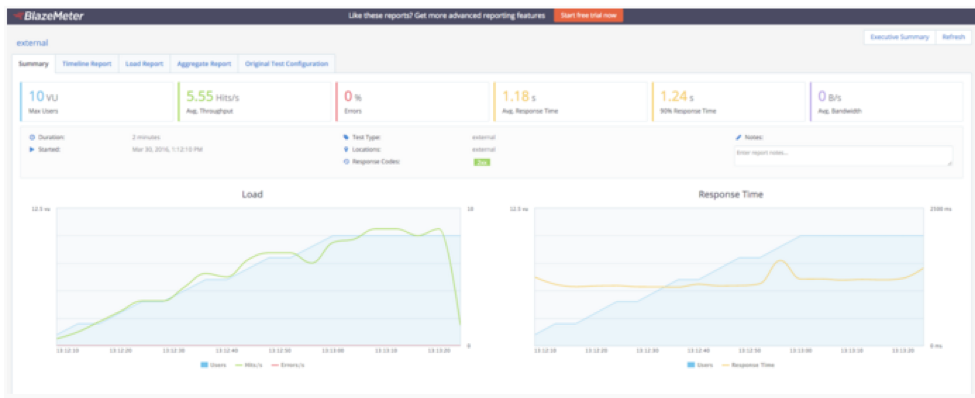The height and width of the screenshot is (398, 975).
Task: Click the 2xx response code badge
Action: pos(481,162)
